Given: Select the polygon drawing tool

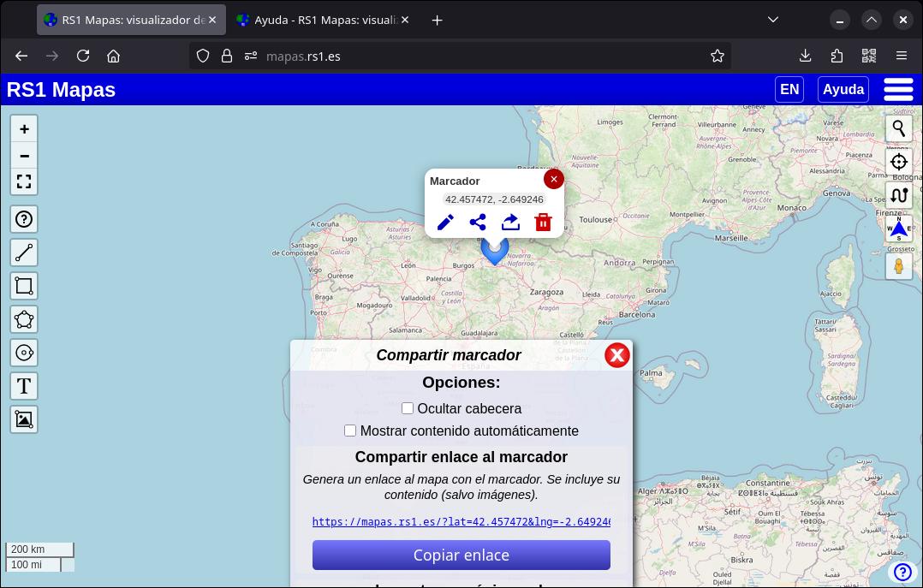Looking at the screenshot, I should point(24,319).
